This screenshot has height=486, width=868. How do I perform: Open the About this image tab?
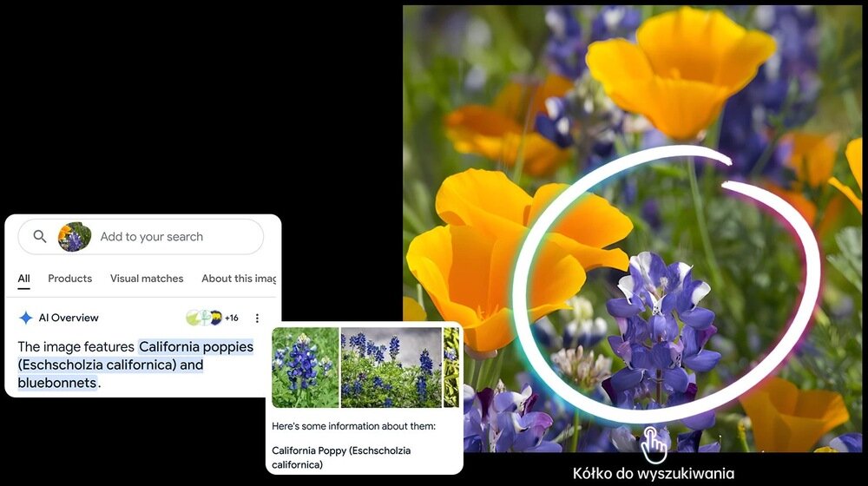click(x=239, y=279)
